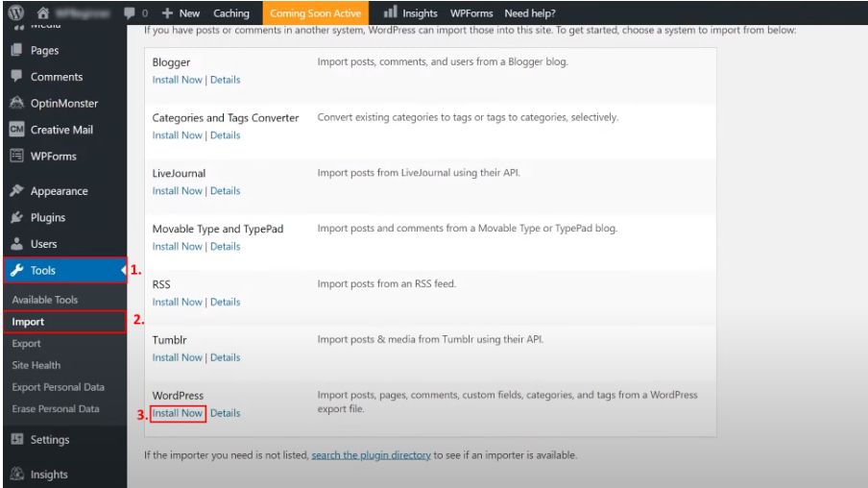The image size is (868, 488).
Task: Click the LiveJournal importer title
Action: (179, 173)
